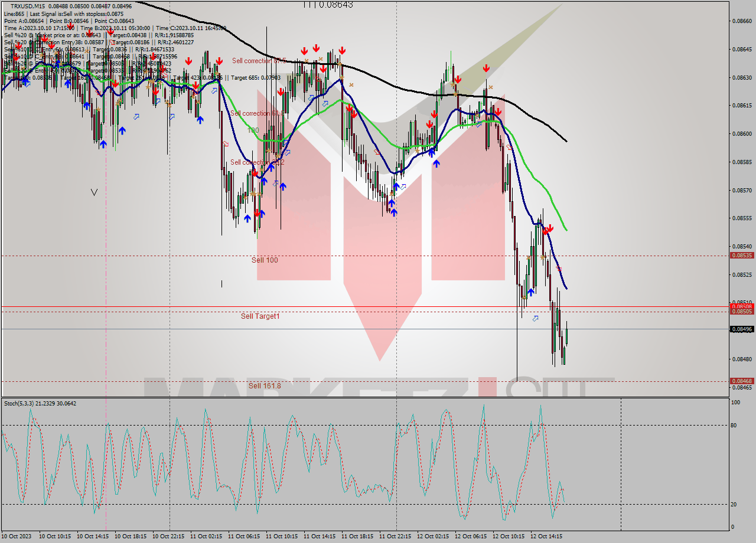Click the '12 Oct 14:15' time label
756x543 pixels.
coord(546,537)
